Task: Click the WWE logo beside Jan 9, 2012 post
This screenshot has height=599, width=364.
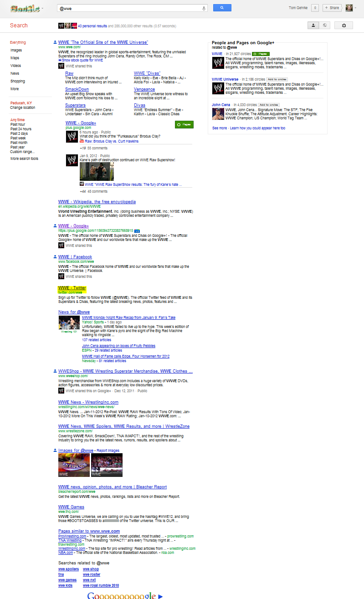Action: coord(72,160)
